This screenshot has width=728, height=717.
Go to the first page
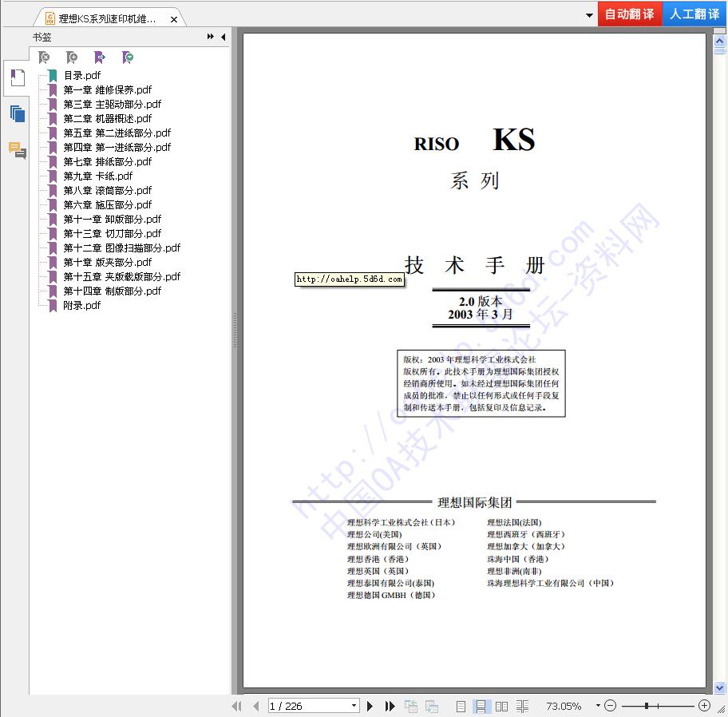[237, 707]
